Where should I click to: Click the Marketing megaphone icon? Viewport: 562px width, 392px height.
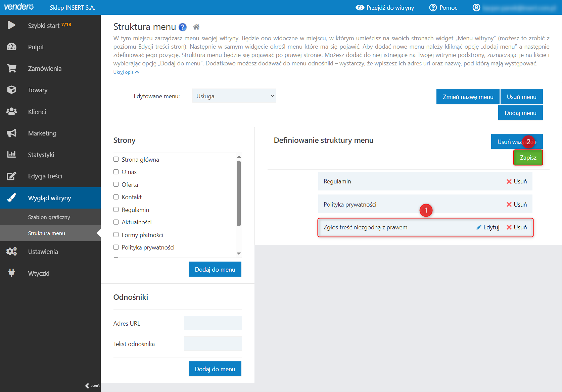coord(11,133)
